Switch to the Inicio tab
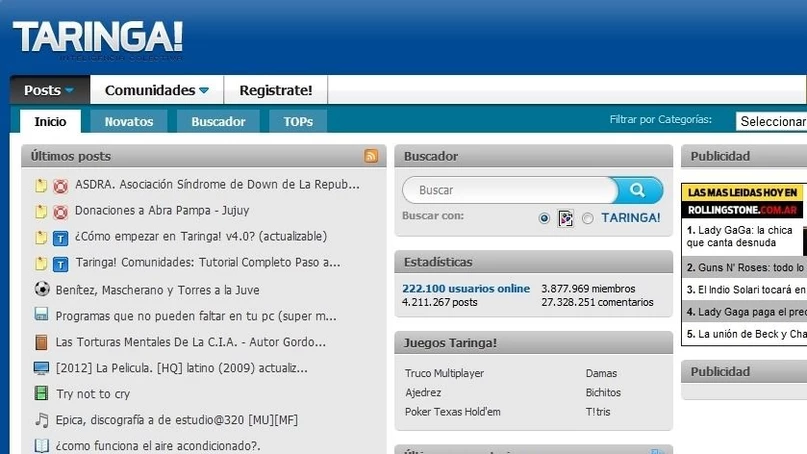 [50, 121]
